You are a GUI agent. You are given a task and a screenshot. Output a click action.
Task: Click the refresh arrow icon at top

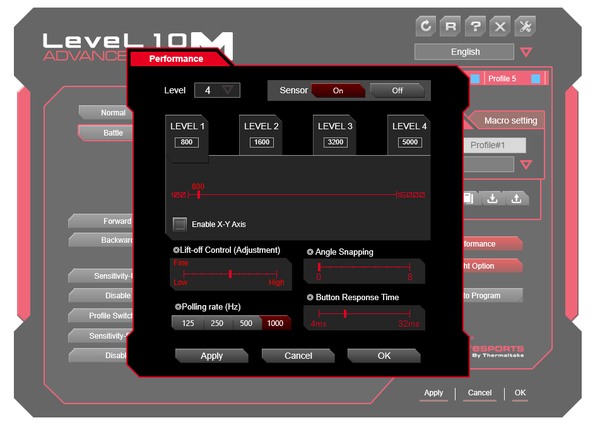[426, 26]
